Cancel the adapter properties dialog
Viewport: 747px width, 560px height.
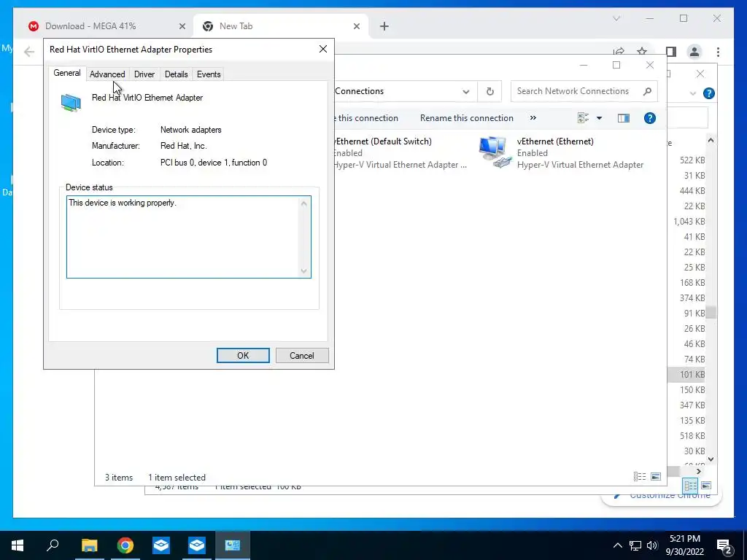tap(302, 356)
